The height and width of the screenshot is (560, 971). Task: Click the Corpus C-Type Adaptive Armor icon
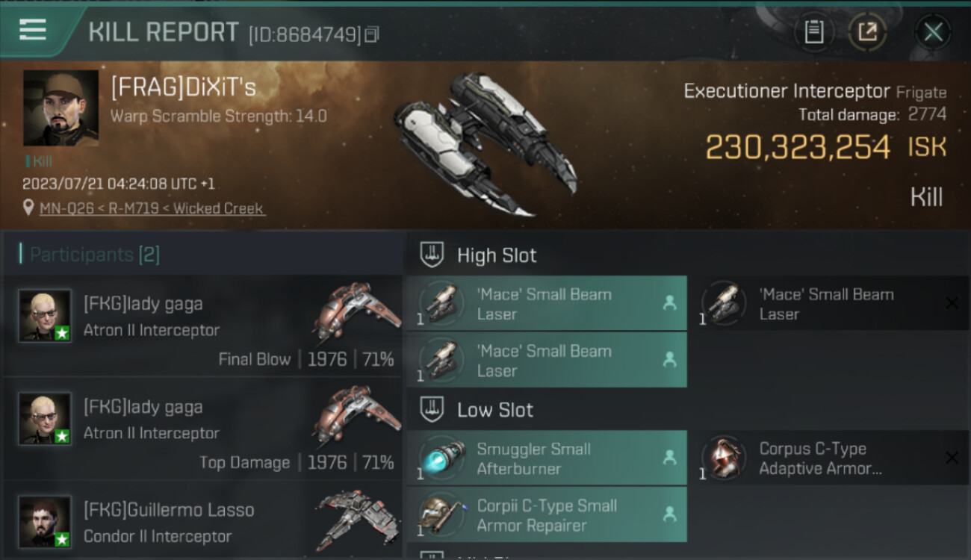724,458
